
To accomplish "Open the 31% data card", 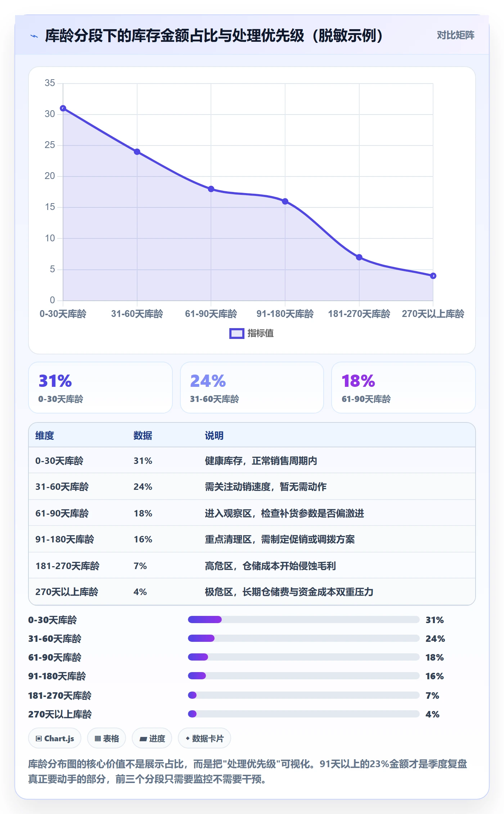I will click(x=100, y=388).
